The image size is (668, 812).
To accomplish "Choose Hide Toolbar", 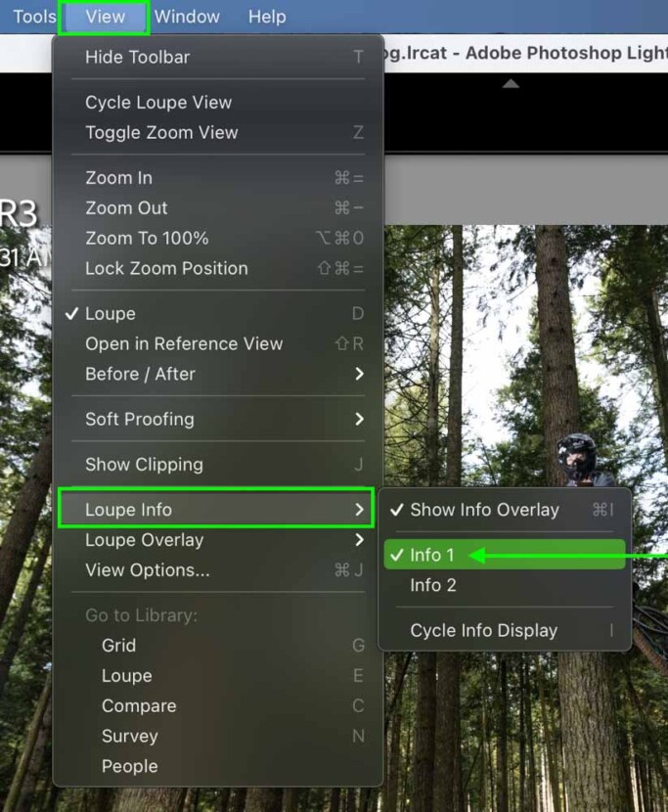I will click(218, 57).
